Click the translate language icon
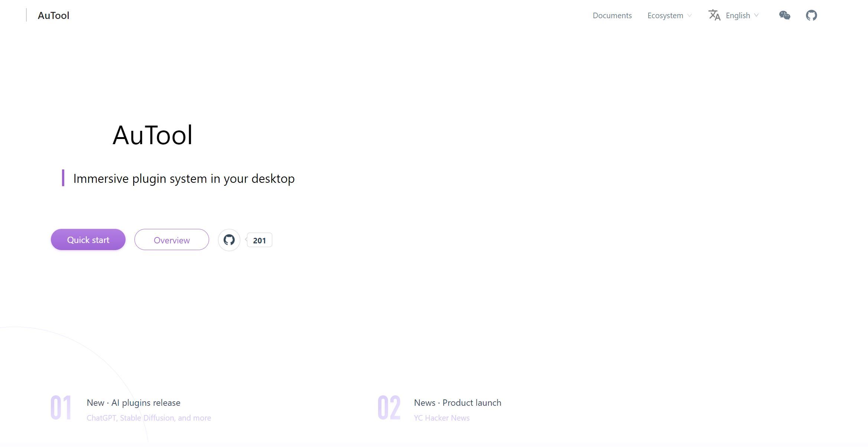Image resolution: width=868 pixels, height=447 pixels. (x=714, y=15)
